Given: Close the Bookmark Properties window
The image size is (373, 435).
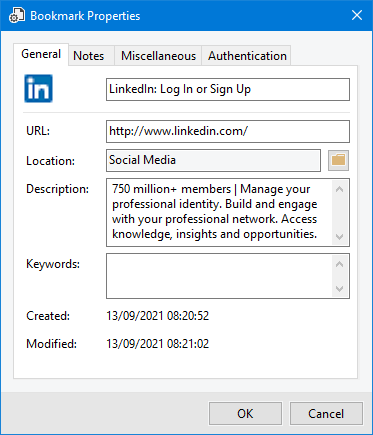Looking at the screenshot, I should pos(357,15).
